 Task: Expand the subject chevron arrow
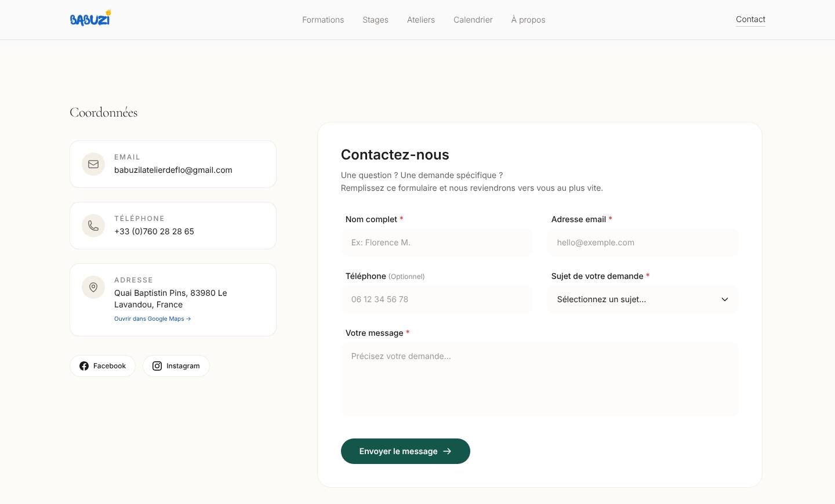(x=725, y=299)
